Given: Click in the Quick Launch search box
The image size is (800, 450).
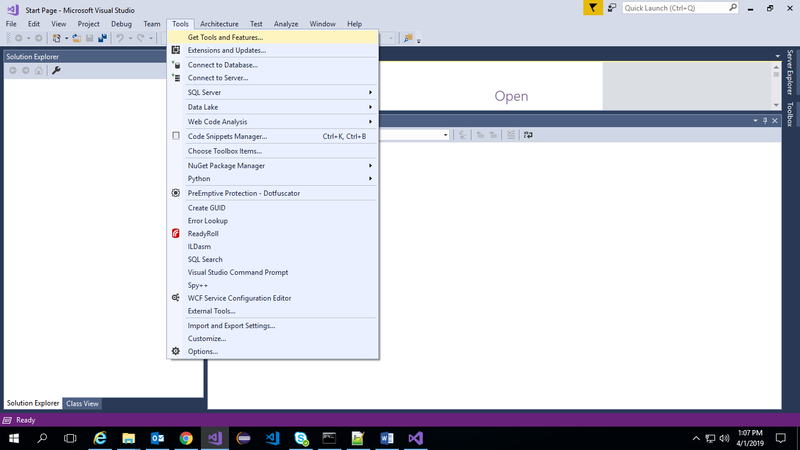Looking at the screenshot, I should 680,8.
